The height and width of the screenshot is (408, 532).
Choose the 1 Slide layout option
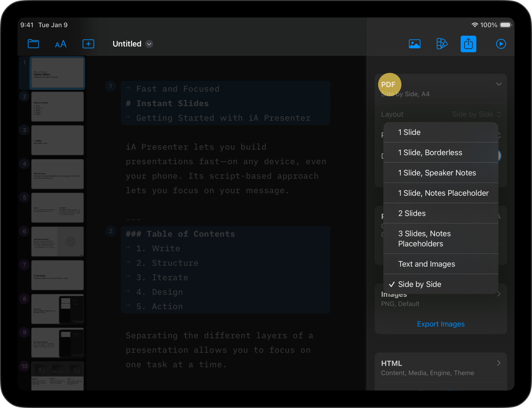click(409, 132)
